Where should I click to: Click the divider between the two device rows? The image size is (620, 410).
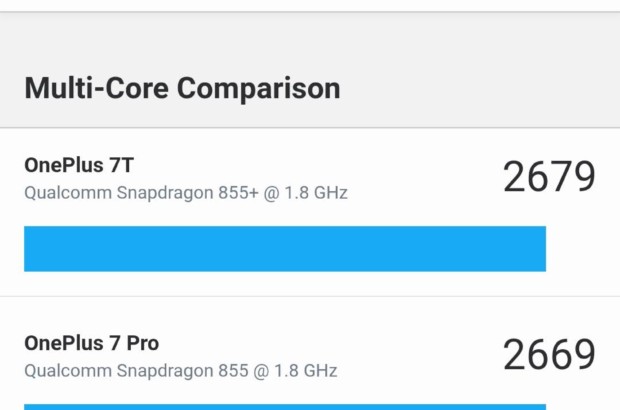(310, 296)
